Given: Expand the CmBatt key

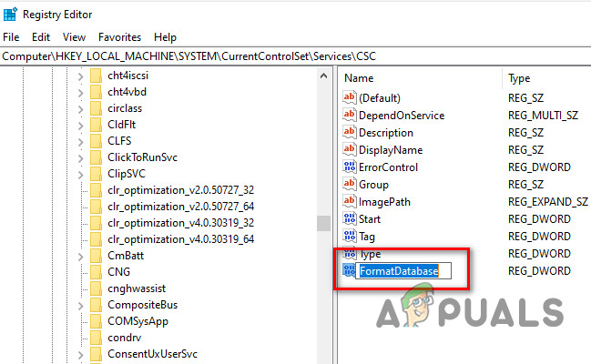Looking at the screenshot, I should [80, 257].
